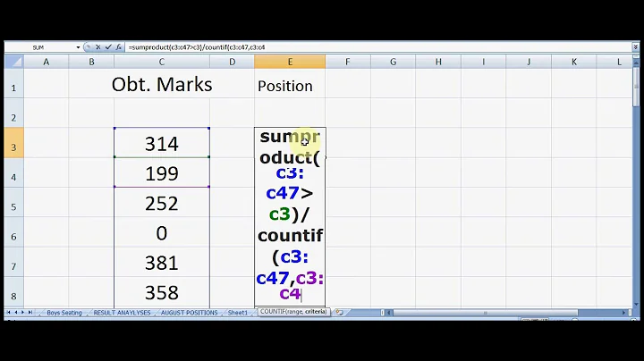Go to the first sheet tab arrow
The height and width of the screenshot is (361, 644).
coord(8,313)
